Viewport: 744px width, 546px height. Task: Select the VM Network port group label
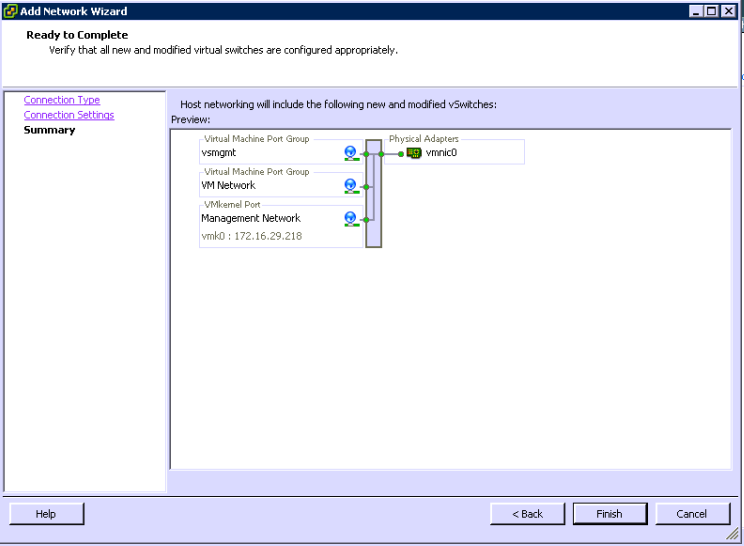[228, 185]
